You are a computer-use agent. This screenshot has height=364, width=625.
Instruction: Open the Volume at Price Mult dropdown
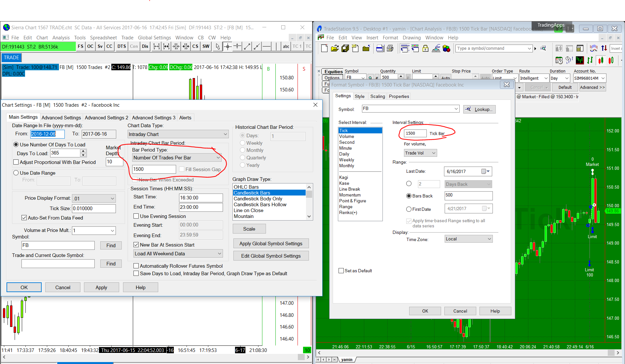pos(94,230)
